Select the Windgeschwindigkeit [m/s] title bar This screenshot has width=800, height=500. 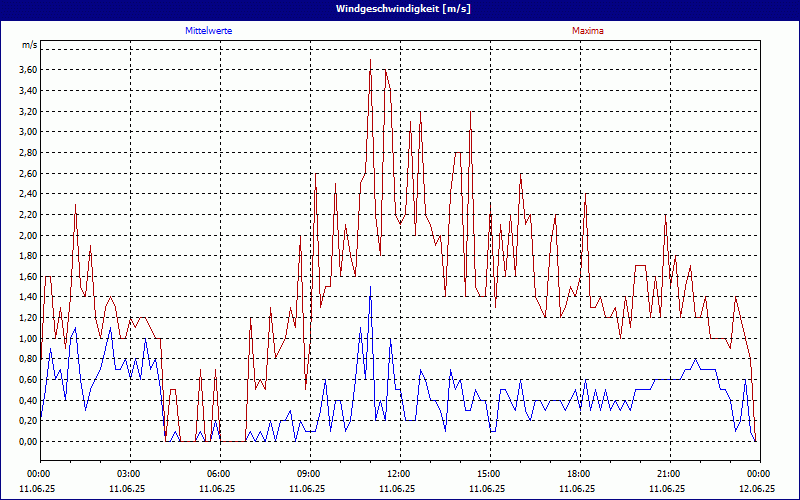pyautogui.click(x=400, y=9)
